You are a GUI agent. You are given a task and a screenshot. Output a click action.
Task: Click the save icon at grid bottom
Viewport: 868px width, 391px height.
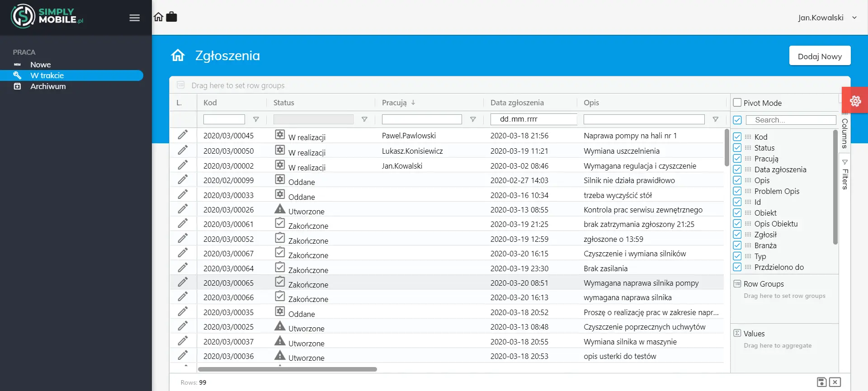coord(821,382)
